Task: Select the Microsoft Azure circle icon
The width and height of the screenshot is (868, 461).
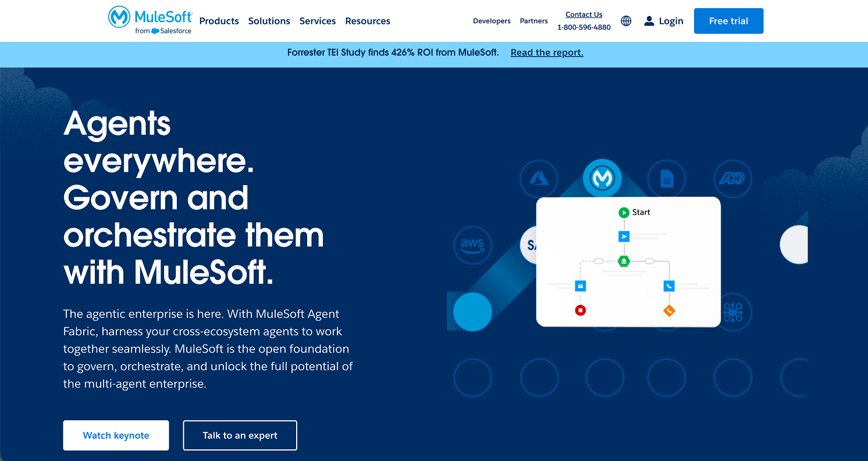Action: pyautogui.click(x=539, y=179)
